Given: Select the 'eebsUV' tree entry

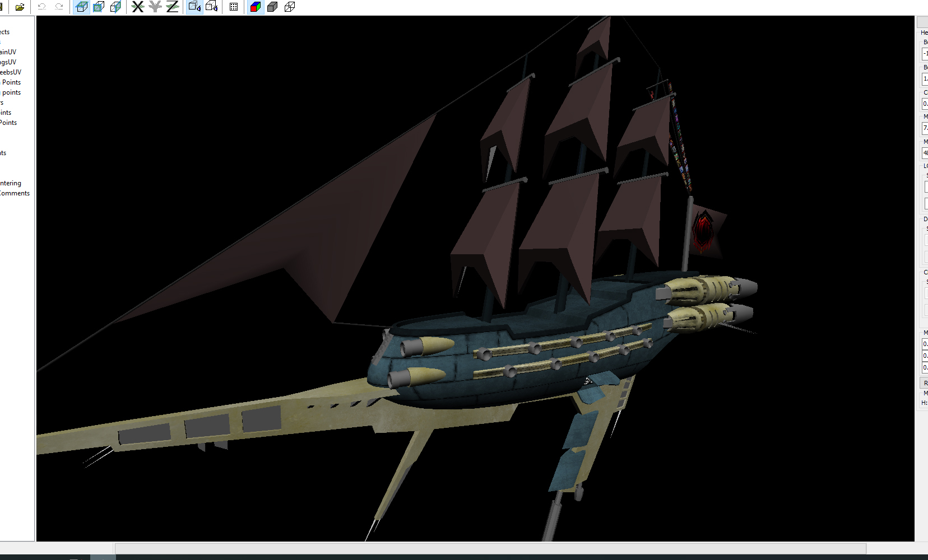Looking at the screenshot, I should [x=11, y=72].
